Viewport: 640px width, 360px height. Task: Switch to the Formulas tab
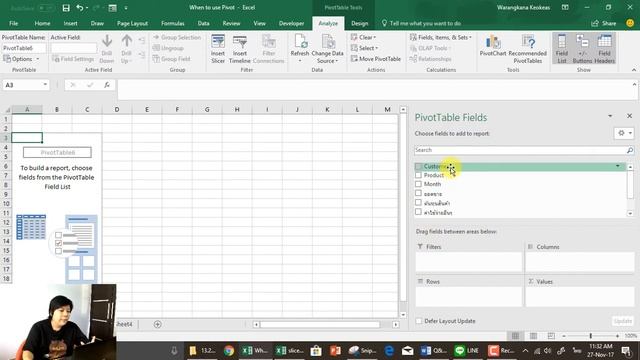click(x=173, y=23)
